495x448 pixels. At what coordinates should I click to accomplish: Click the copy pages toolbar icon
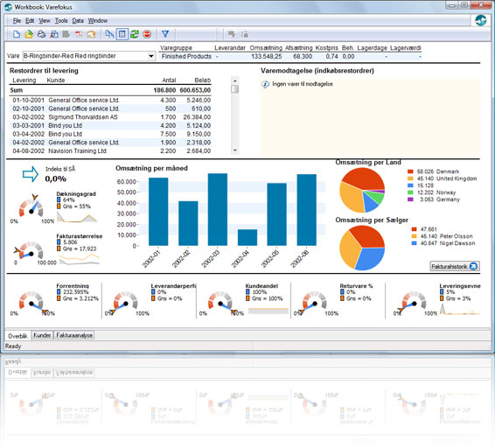click(109, 34)
